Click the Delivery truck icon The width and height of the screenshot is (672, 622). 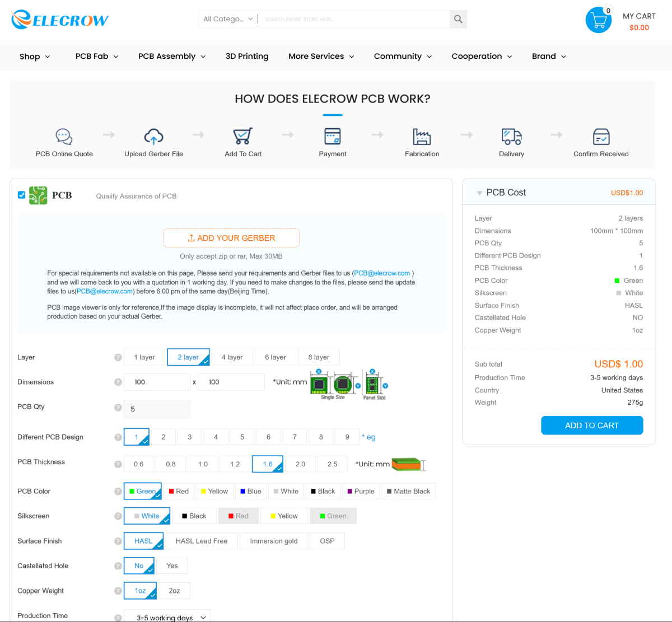[x=511, y=136]
